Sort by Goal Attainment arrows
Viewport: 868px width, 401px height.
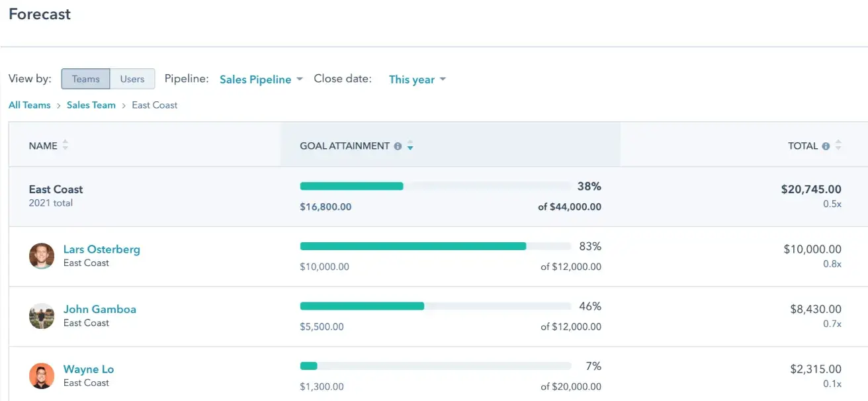click(x=410, y=146)
